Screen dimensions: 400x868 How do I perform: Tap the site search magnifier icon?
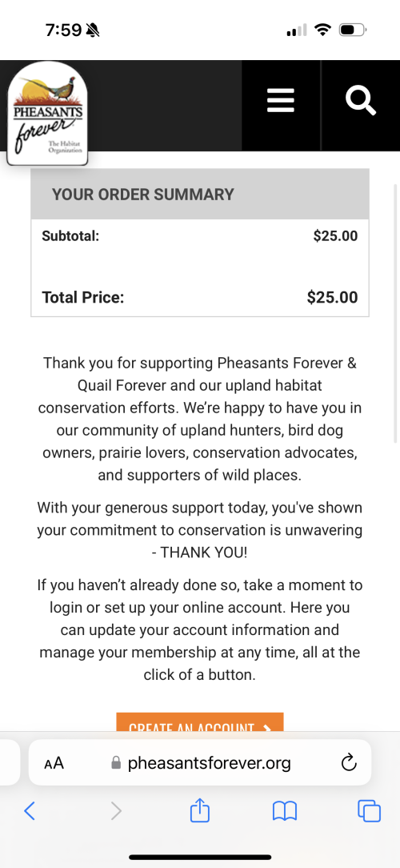tap(361, 102)
